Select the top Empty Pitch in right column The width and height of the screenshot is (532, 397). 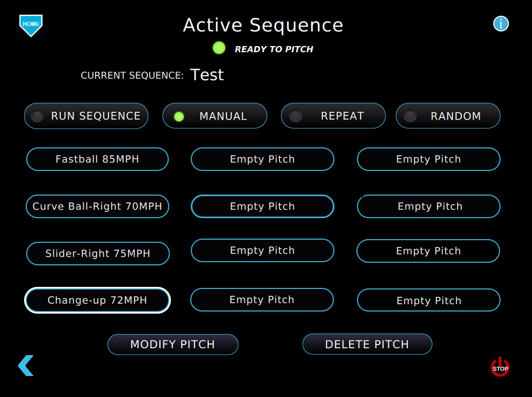coord(429,159)
